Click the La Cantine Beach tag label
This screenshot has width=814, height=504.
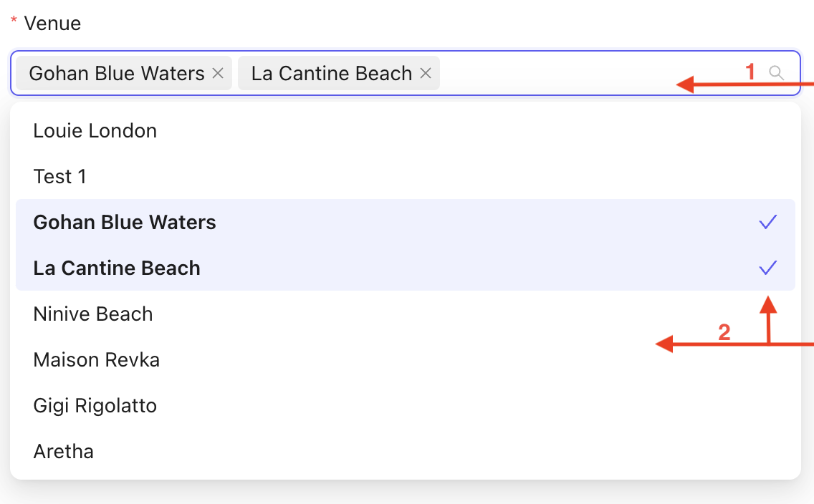(x=332, y=73)
